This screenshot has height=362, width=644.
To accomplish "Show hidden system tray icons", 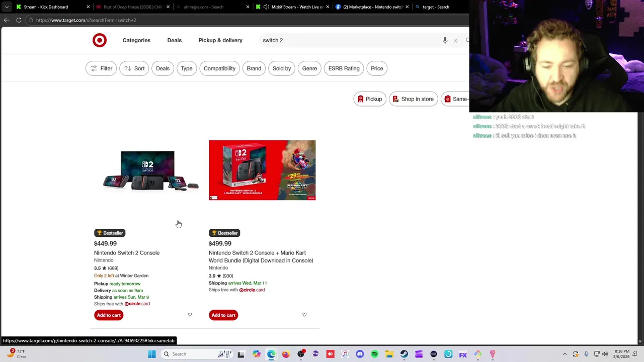I will point(565,354).
